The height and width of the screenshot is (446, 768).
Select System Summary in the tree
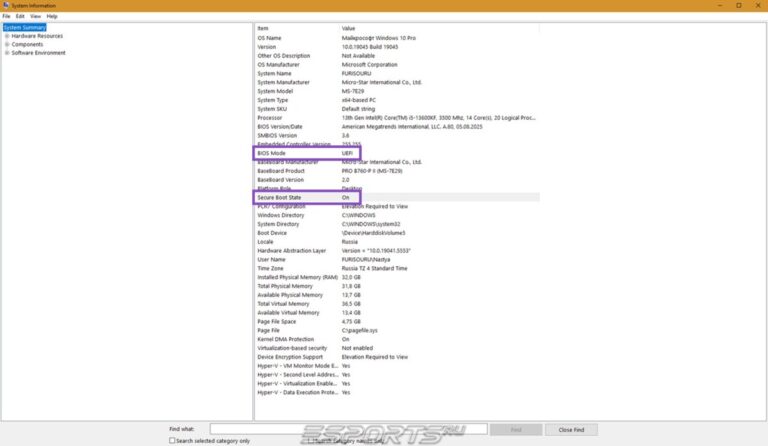click(25, 28)
